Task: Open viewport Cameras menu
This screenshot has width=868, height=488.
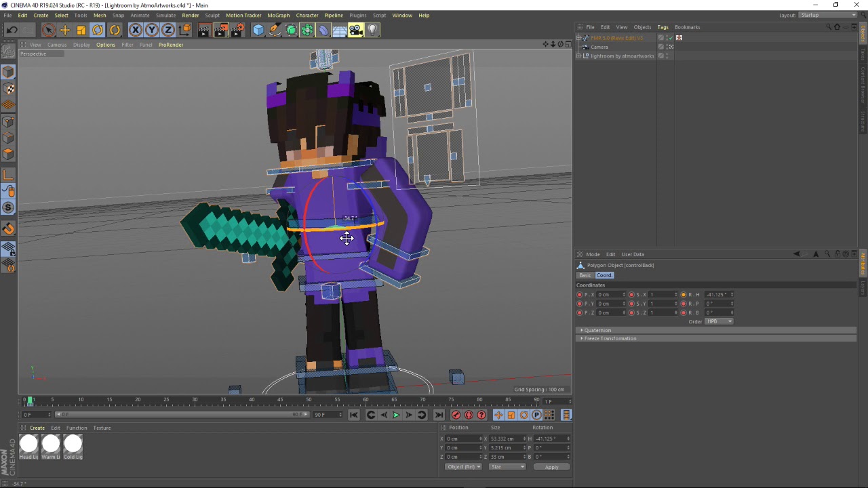Action: point(57,45)
